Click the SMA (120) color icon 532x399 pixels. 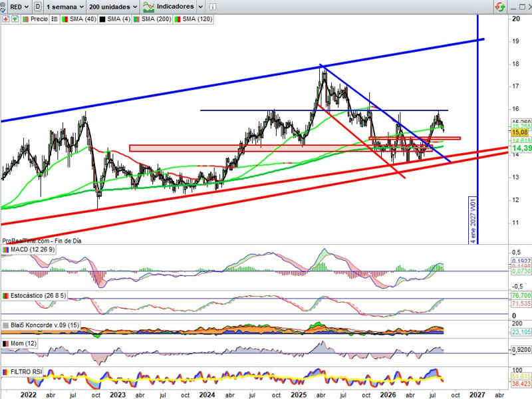click(x=177, y=19)
